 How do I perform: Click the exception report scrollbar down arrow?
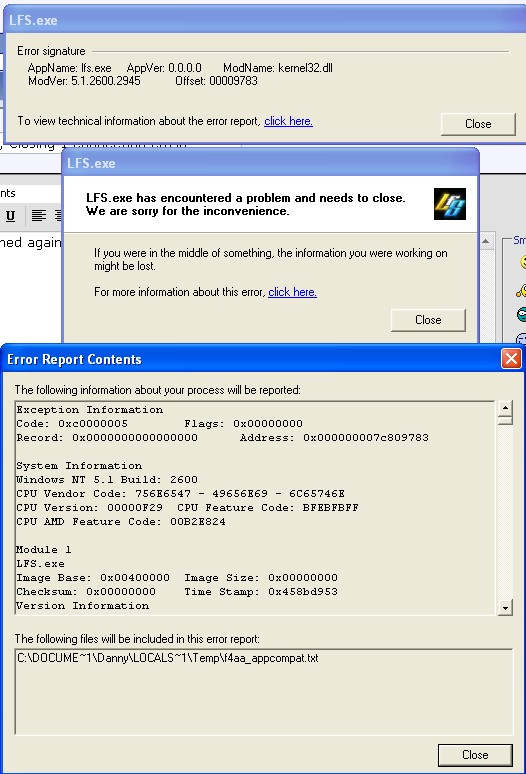(x=505, y=608)
